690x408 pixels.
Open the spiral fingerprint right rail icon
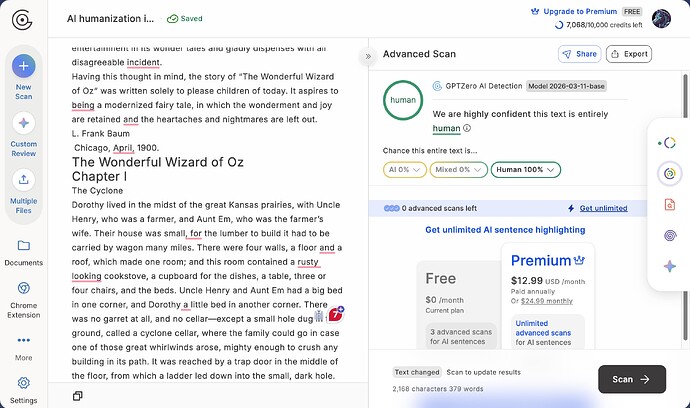[x=669, y=235]
